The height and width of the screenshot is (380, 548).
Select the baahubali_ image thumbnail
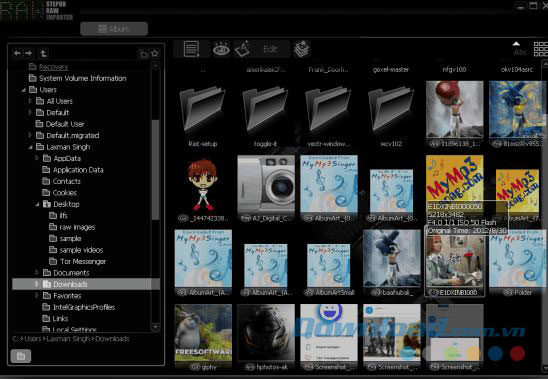click(x=392, y=263)
